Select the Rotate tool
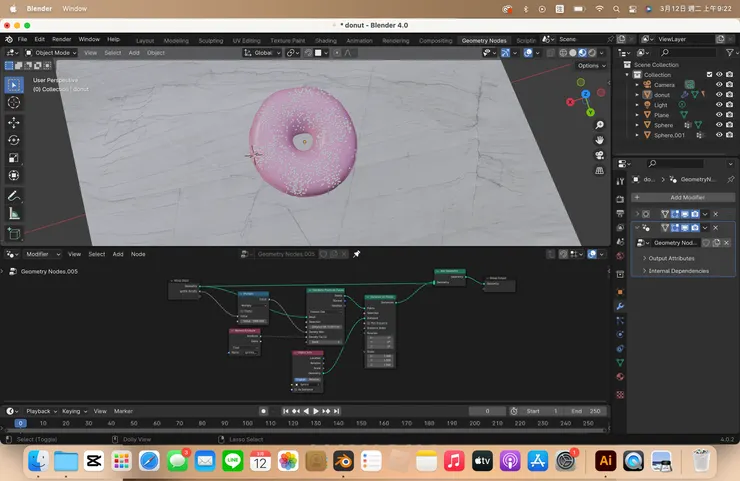This screenshot has width=740, height=481. 14,140
